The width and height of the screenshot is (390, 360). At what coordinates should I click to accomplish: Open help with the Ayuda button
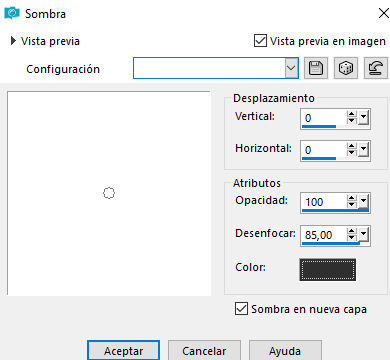(x=285, y=350)
